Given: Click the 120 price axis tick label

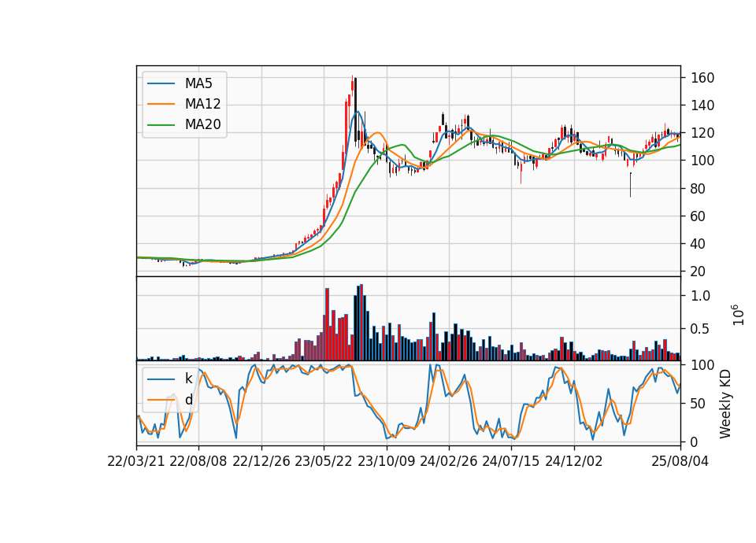Looking at the screenshot, I should pos(702,133).
